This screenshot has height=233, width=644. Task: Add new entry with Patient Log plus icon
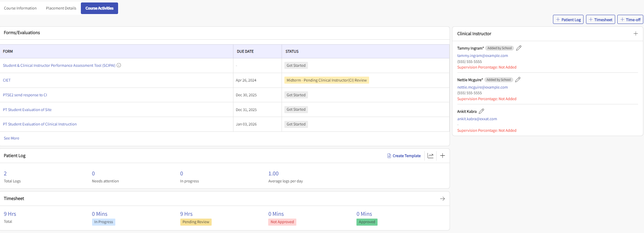click(x=443, y=156)
